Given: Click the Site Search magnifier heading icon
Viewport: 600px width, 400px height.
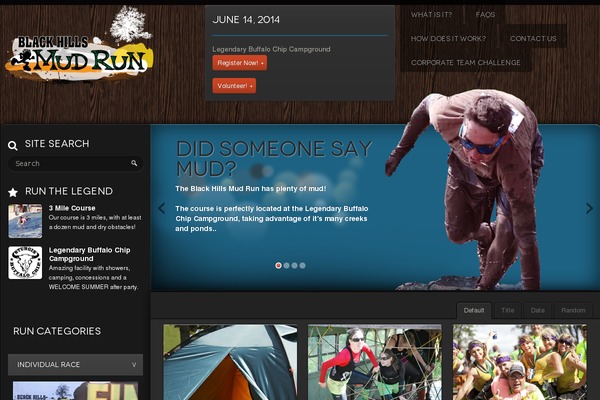Looking at the screenshot, I should [13, 145].
